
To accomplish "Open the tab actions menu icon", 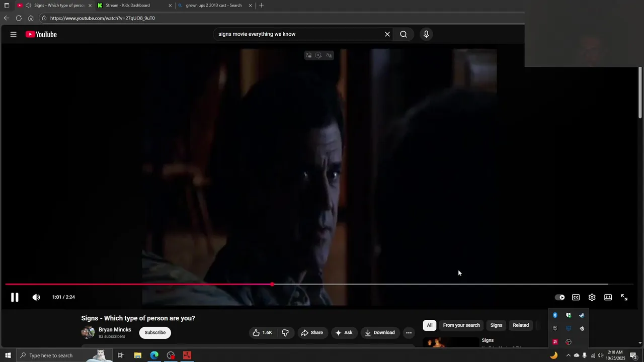I will tap(7, 6).
